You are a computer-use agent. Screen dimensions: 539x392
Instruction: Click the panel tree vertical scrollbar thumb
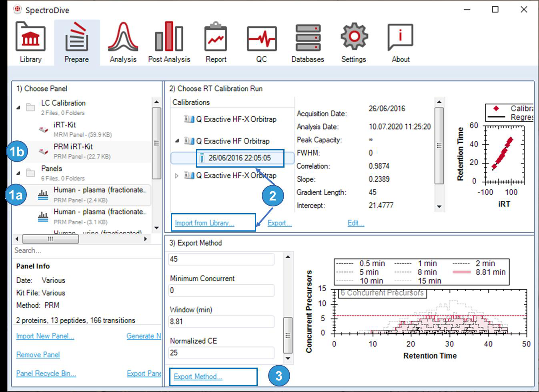(156, 143)
